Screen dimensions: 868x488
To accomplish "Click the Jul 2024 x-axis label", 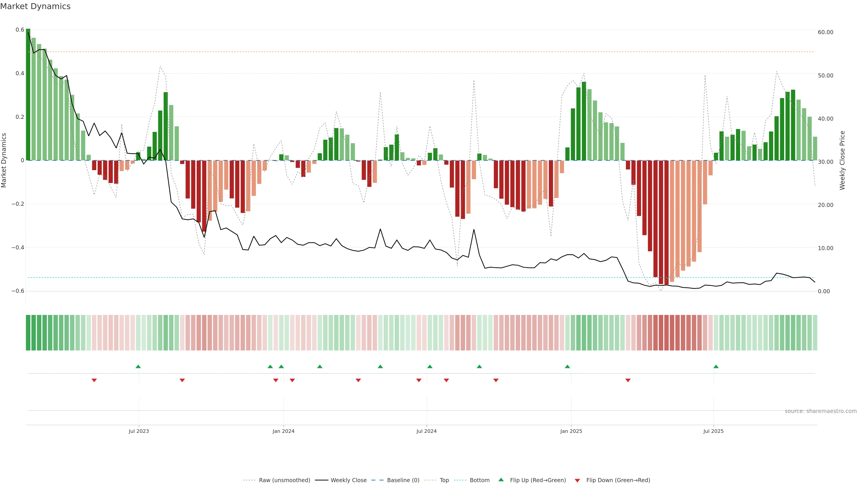I will coord(426,431).
